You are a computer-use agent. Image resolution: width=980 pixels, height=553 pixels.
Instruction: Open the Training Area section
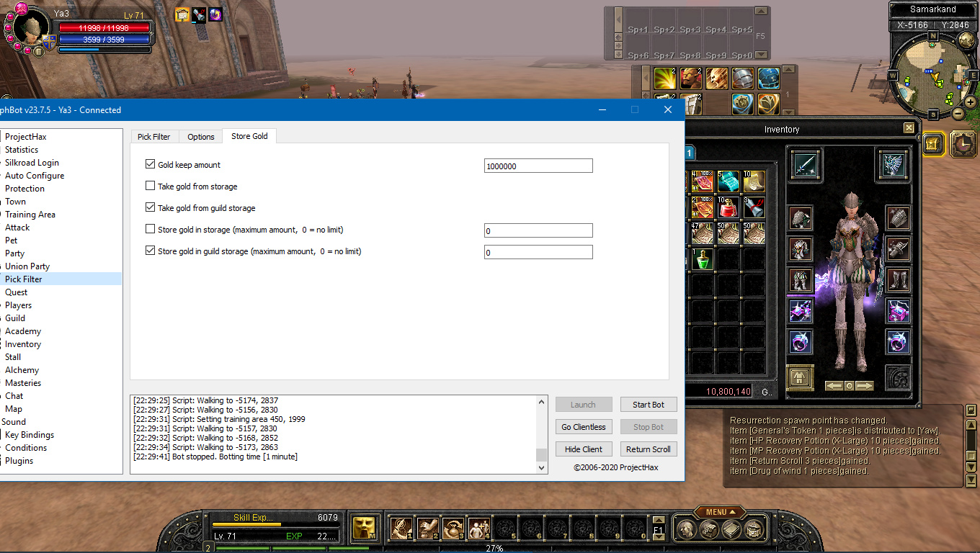pyautogui.click(x=30, y=215)
